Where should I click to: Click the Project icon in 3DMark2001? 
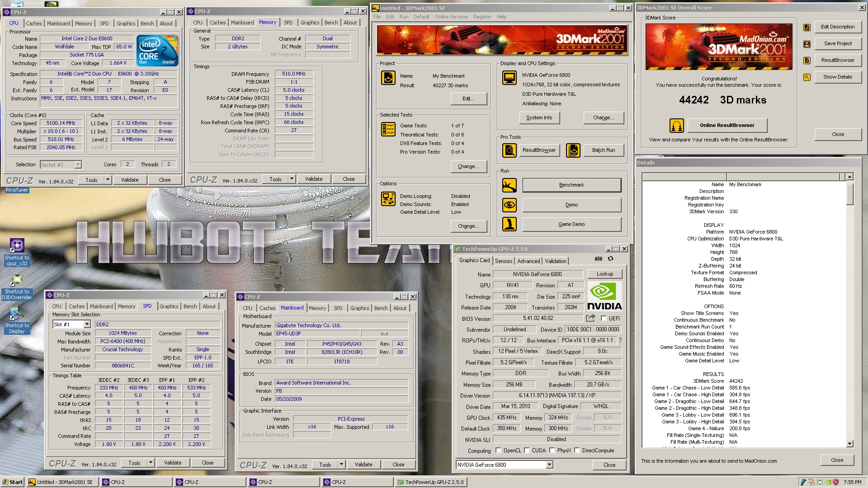[388, 78]
